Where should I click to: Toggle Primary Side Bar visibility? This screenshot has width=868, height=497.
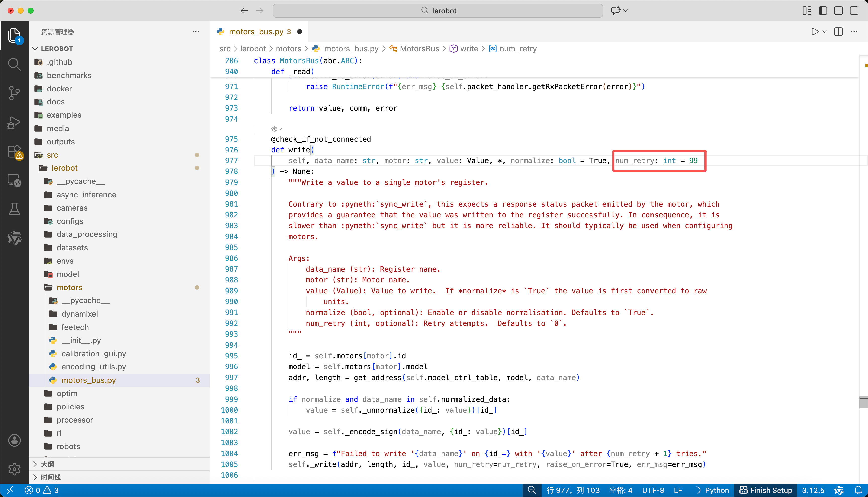click(823, 11)
